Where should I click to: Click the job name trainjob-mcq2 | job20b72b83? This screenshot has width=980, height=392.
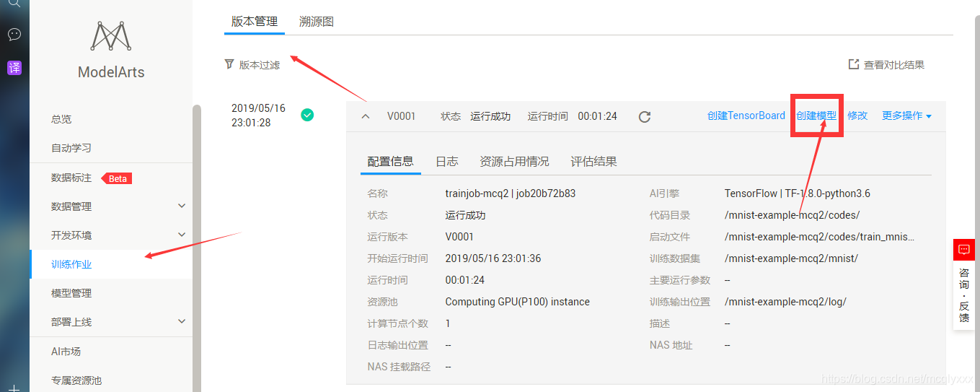coord(510,193)
